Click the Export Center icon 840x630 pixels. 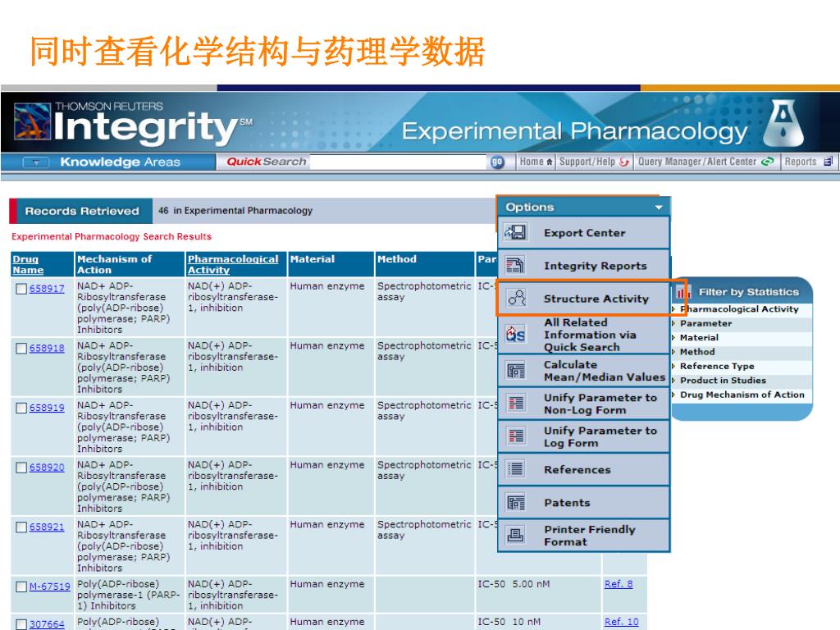(516, 232)
